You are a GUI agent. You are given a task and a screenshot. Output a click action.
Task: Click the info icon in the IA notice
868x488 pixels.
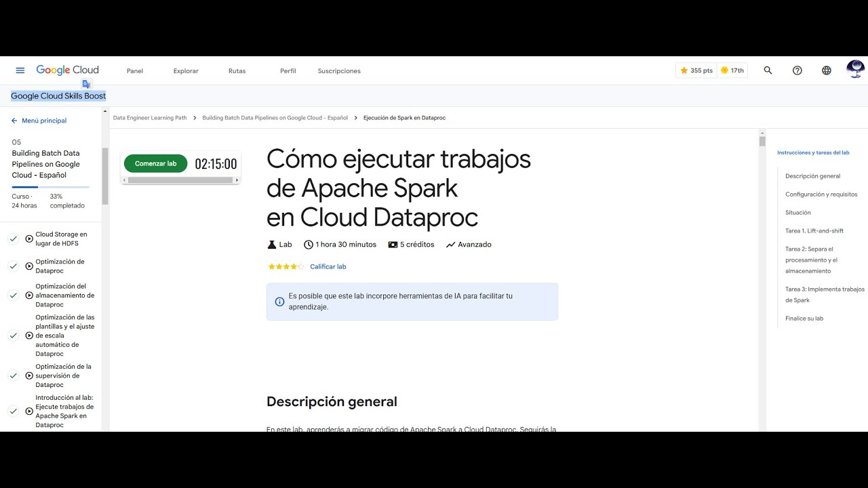click(279, 302)
